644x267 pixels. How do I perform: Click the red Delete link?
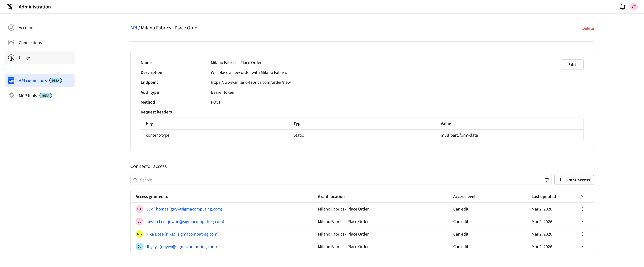click(587, 28)
